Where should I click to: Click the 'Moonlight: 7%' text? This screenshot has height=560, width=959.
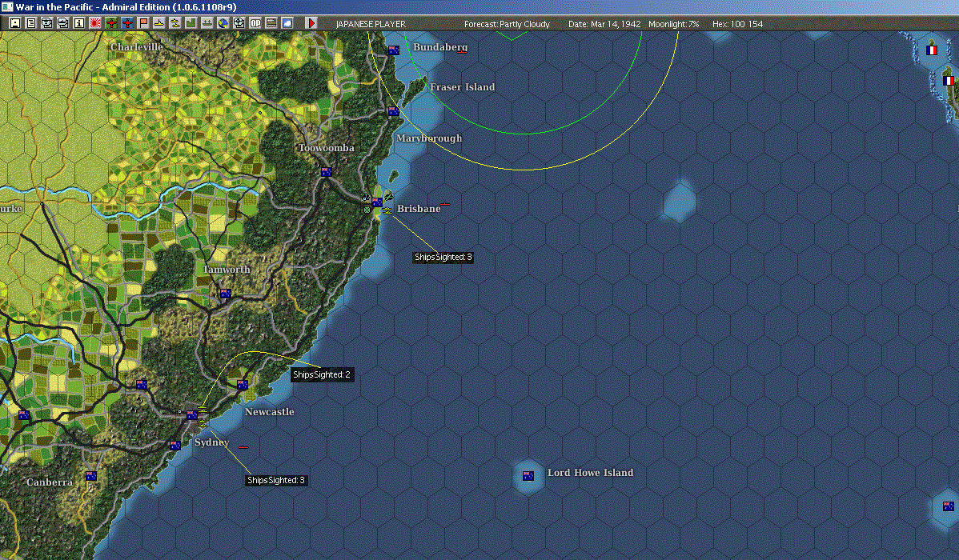pyautogui.click(x=673, y=24)
